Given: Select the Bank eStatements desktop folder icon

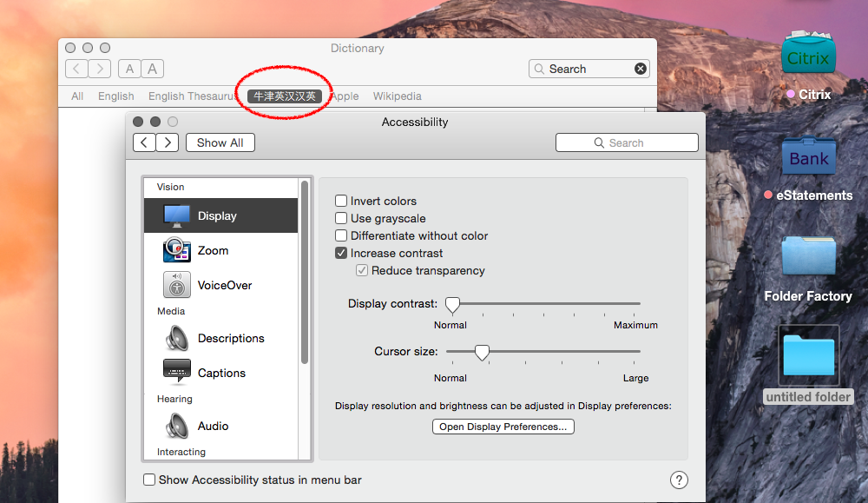Looking at the screenshot, I should pyautogui.click(x=809, y=156).
